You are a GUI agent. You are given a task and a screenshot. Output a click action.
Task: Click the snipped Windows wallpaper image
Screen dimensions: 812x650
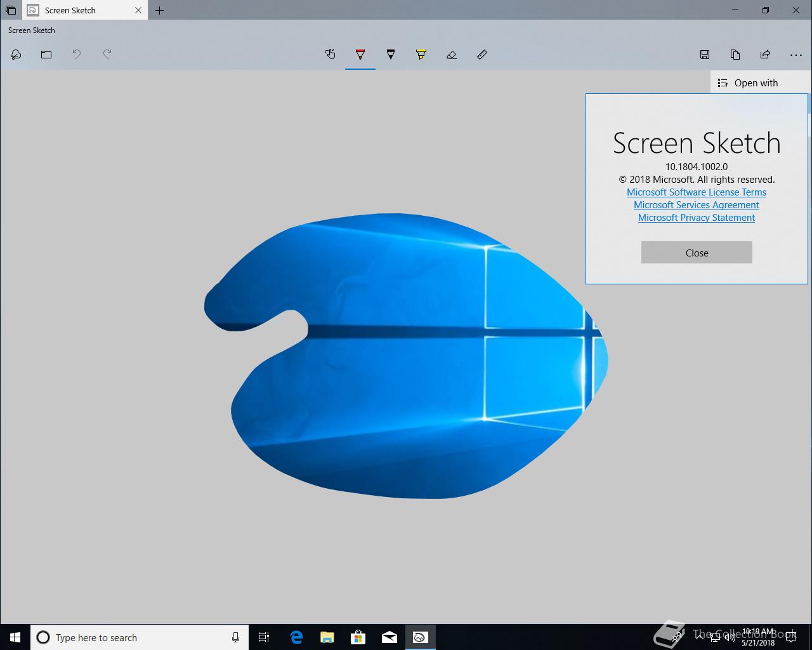pos(406,355)
